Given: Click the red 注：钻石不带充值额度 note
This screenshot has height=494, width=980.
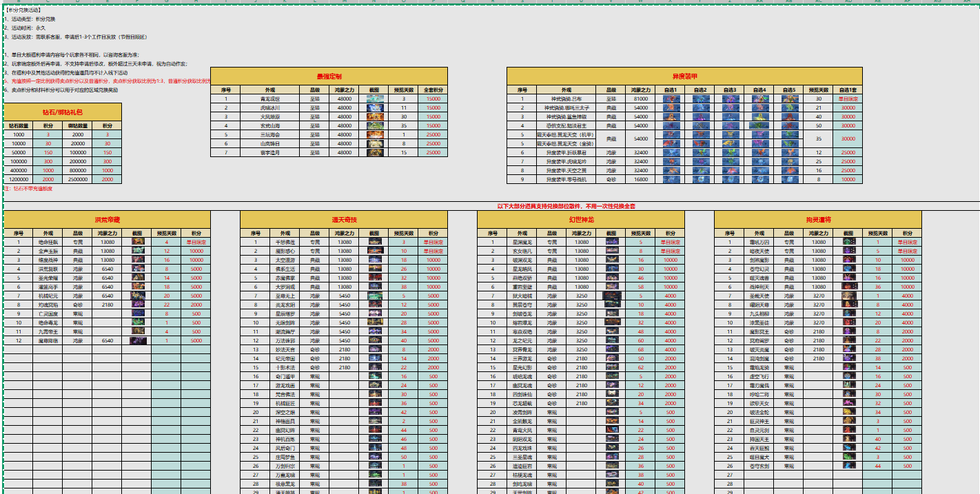Looking at the screenshot, I should (x=28, y=188).
